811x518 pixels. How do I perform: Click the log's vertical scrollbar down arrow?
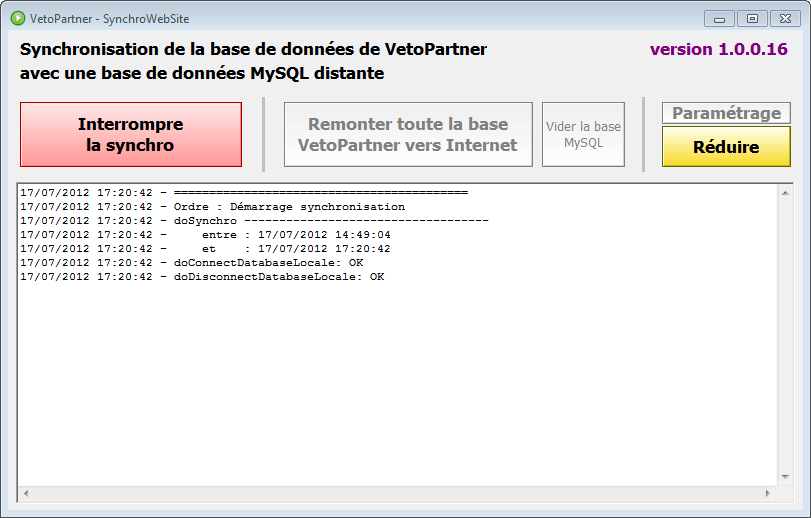[784, 478]
